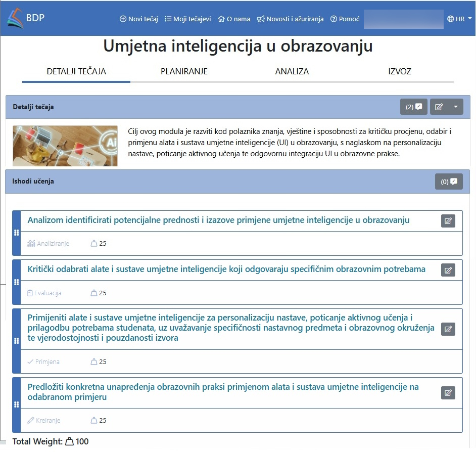Select the DETALJI TEČAJA tab
Viewport: 476px width, 452px height.
point(76,71)
